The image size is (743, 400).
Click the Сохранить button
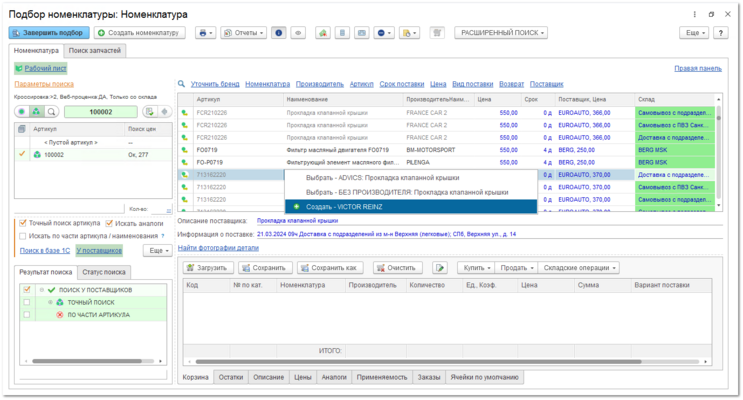[265, 268]
